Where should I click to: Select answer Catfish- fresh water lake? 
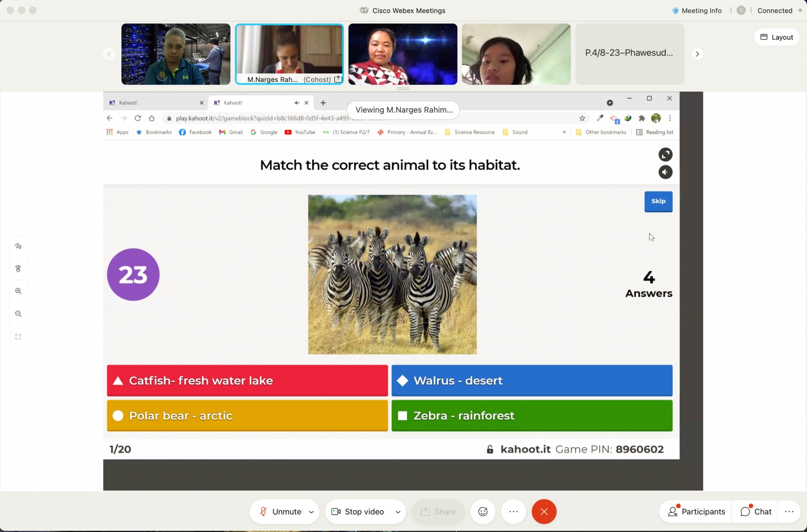pos(247,380)
